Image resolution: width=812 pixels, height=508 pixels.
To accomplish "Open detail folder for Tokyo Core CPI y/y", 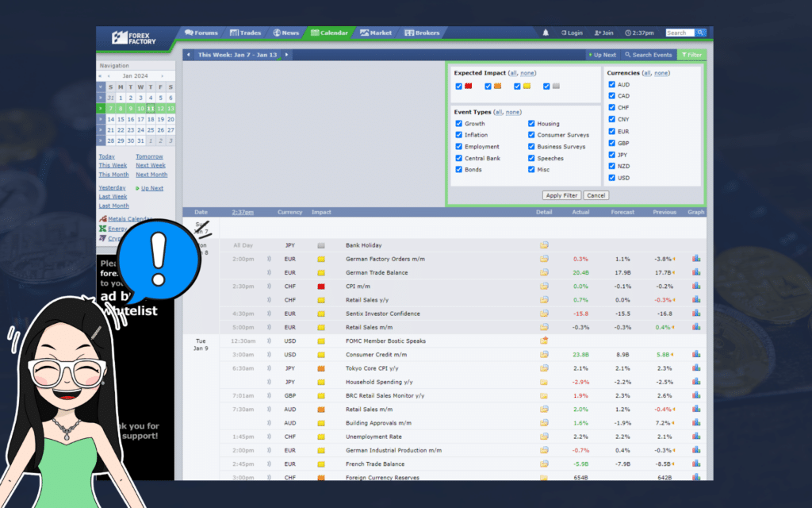I will click(544, 368).
